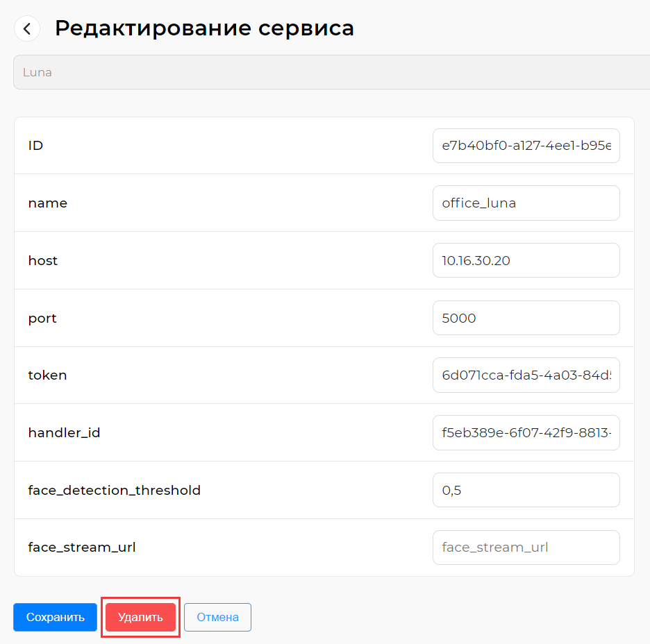Edit the port field 5000
This screenshot has width=650, height=644.
click(x=526, y=318)
